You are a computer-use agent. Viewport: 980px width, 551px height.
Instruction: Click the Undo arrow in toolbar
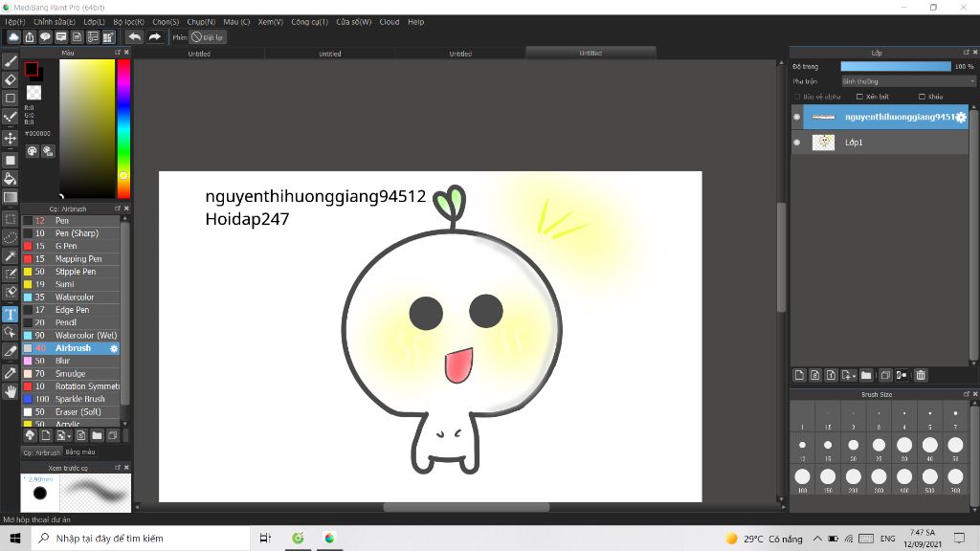[135, 37]
